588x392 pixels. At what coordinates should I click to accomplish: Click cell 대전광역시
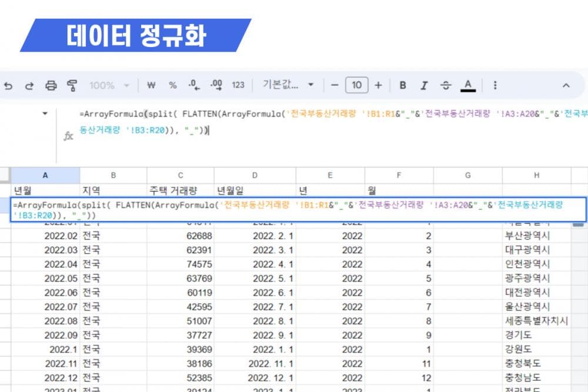coord(537,293)
